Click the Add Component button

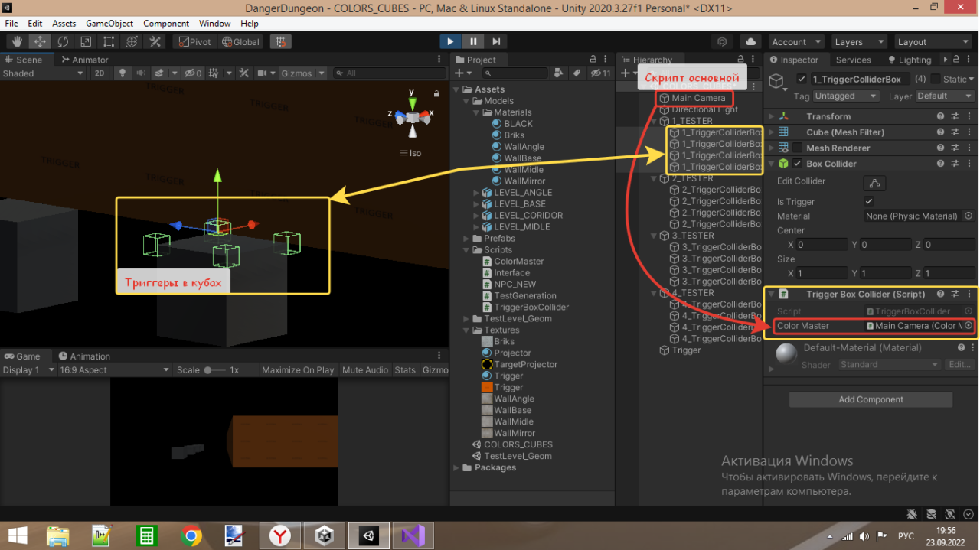coord(871,399)
